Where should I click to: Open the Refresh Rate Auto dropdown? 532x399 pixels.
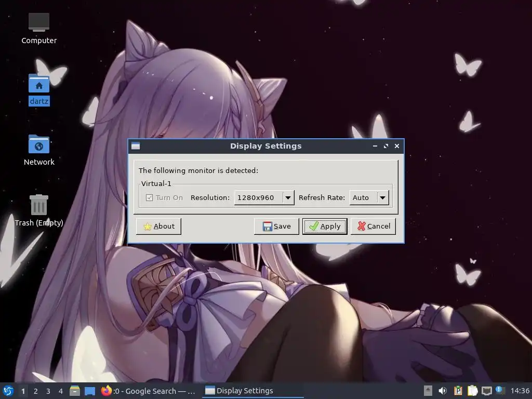point(369,198)
